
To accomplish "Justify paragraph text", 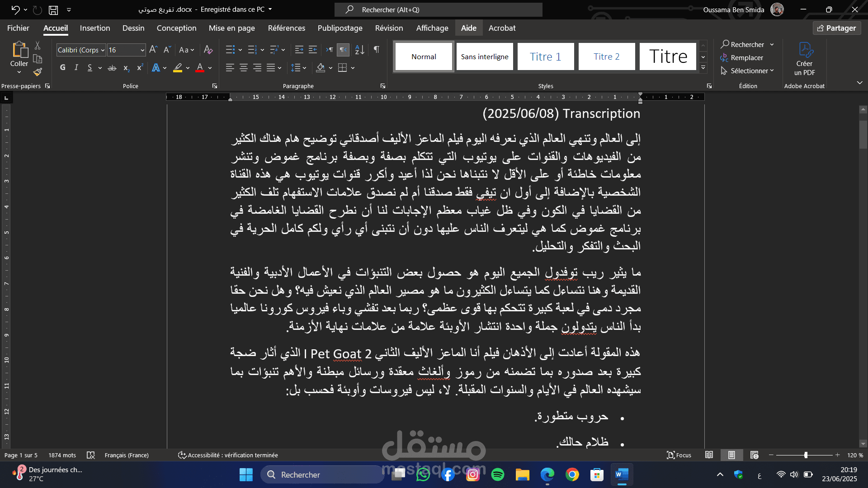I will (x=271, y=68).
